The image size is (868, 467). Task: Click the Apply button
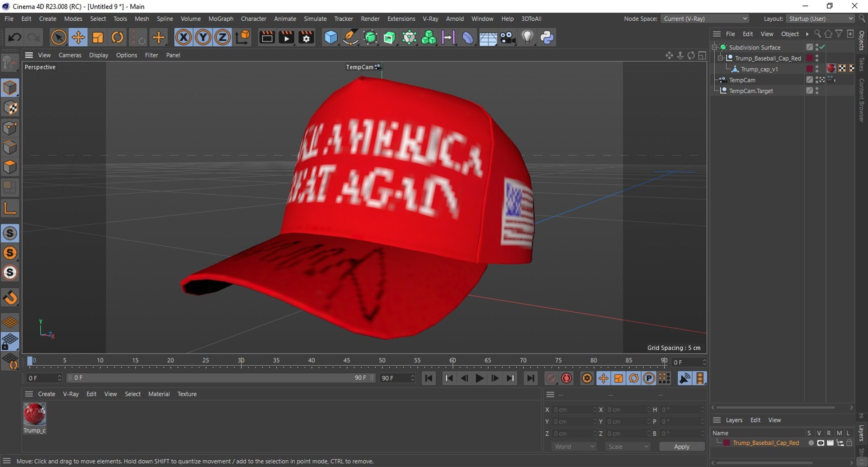pos(682,447)
